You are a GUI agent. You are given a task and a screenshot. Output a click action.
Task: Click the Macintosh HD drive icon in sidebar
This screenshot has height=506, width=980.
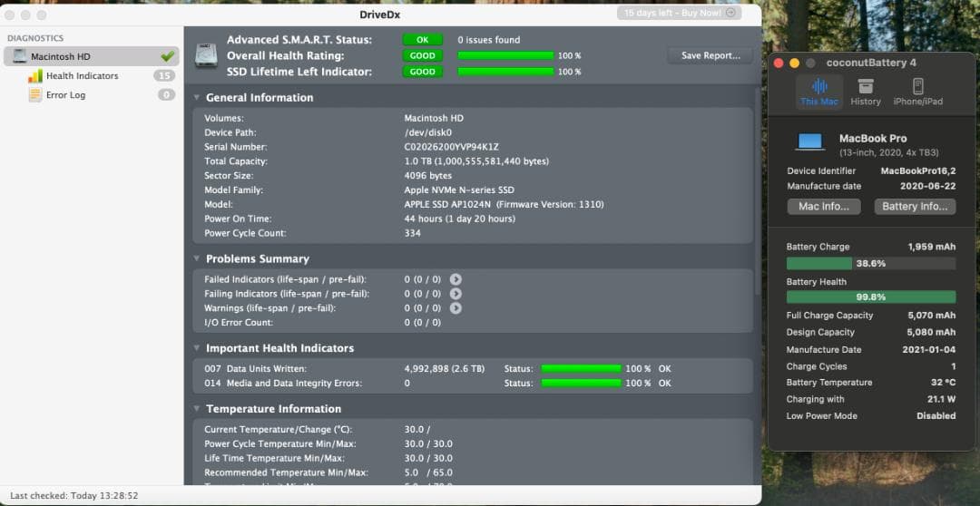click(19, 56)
